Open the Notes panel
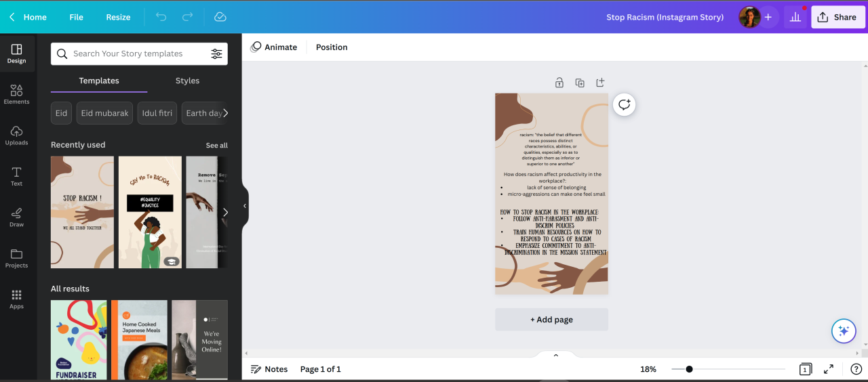Image resolution: width=868 pixels, height=382 pixels. [x=269, y=369]
